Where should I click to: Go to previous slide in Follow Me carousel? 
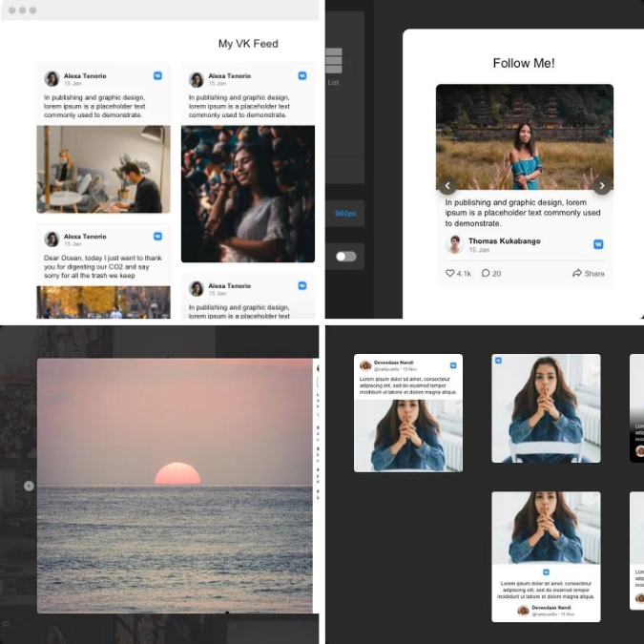tap(447, 186)
